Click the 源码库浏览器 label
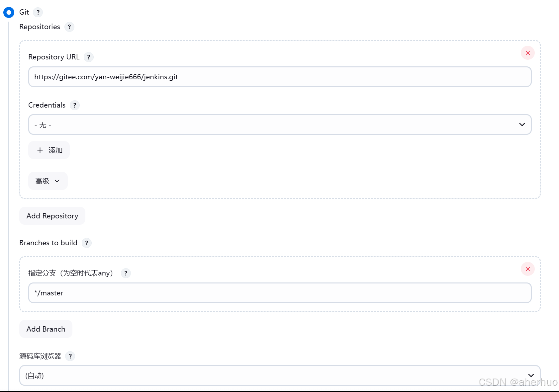This screenshot has width=559, height=392. coord(40,356)
